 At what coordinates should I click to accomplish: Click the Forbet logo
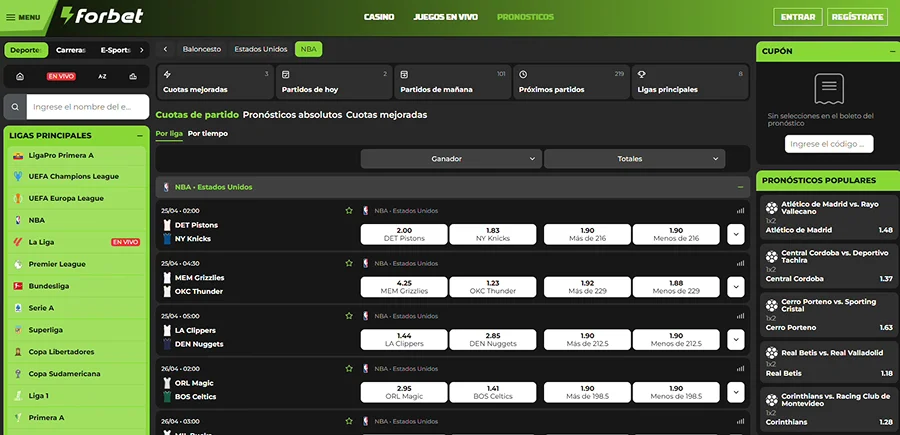tap(102, 16)
